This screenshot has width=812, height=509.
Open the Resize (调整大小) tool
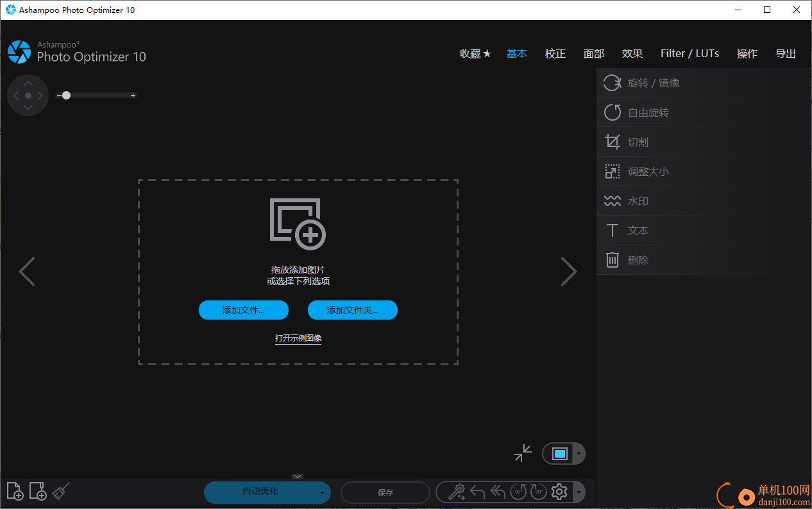pos(704,171)
